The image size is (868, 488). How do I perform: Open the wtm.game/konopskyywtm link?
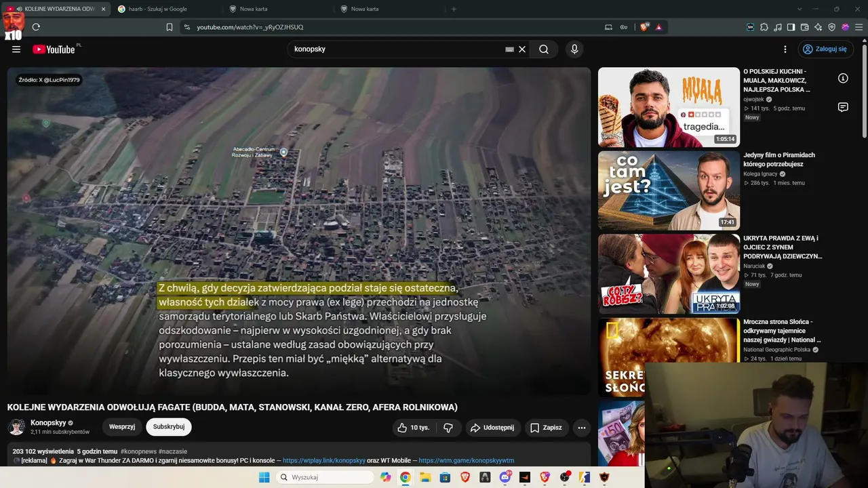tap(467, 461)
